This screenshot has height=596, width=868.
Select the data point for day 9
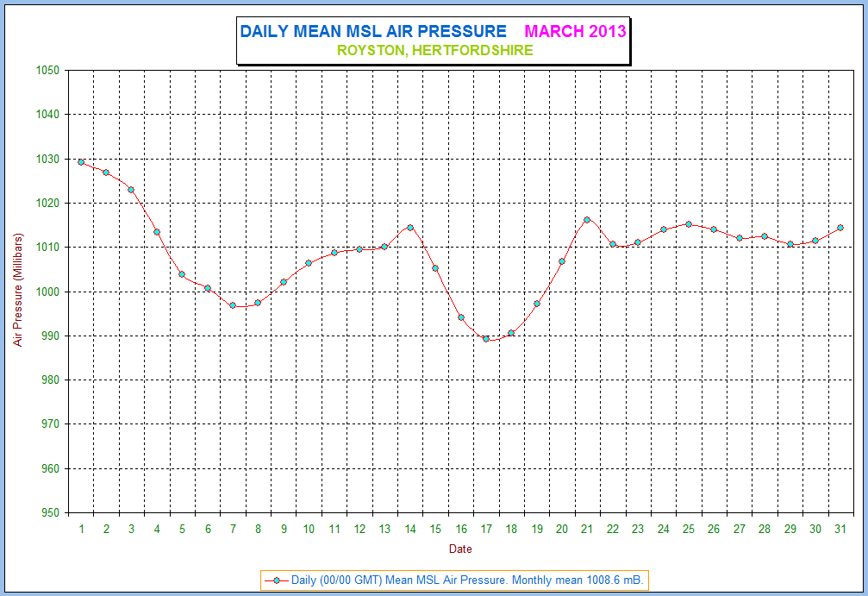284,282
